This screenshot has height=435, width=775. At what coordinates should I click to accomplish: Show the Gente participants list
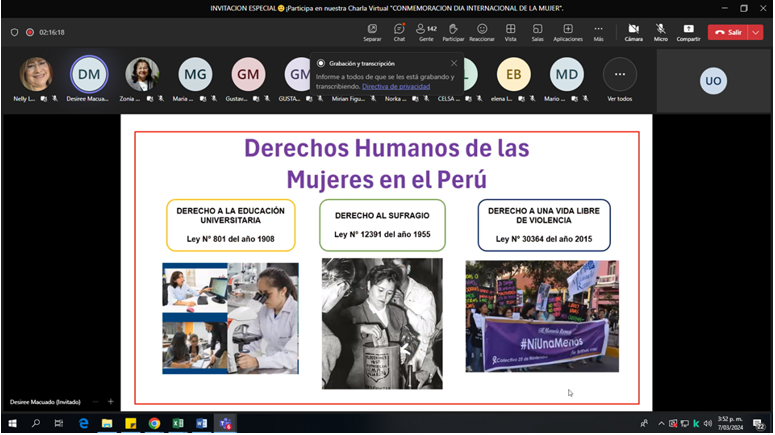[x=426, y=32]
